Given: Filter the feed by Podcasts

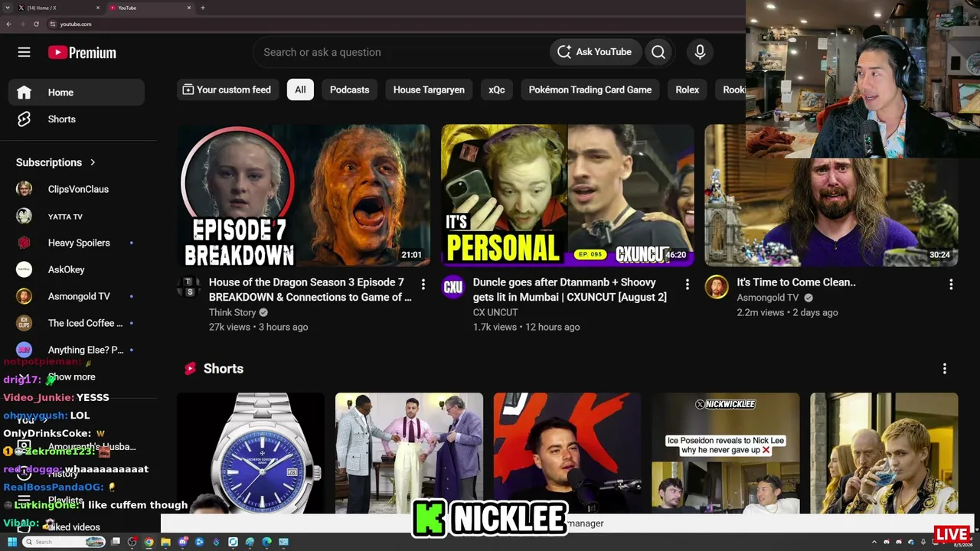Looking at the screenshot, I should pyautogui.click(x=349, y=90).
